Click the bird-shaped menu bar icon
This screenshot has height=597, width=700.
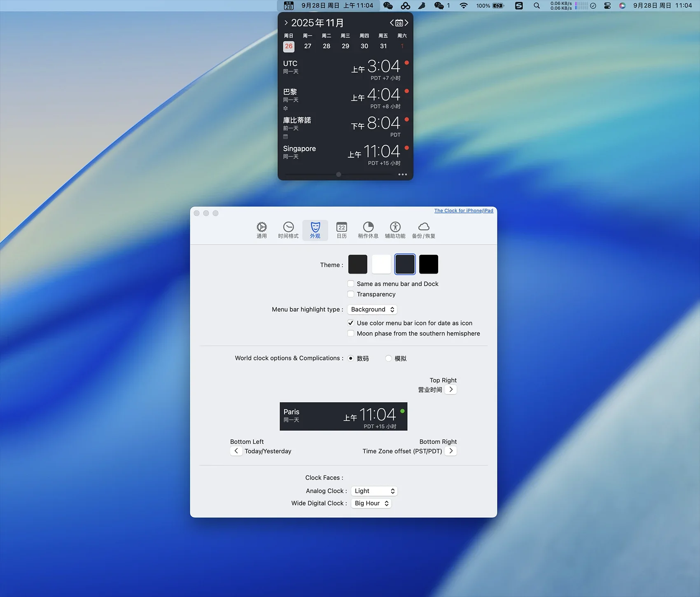pos(422,5)
